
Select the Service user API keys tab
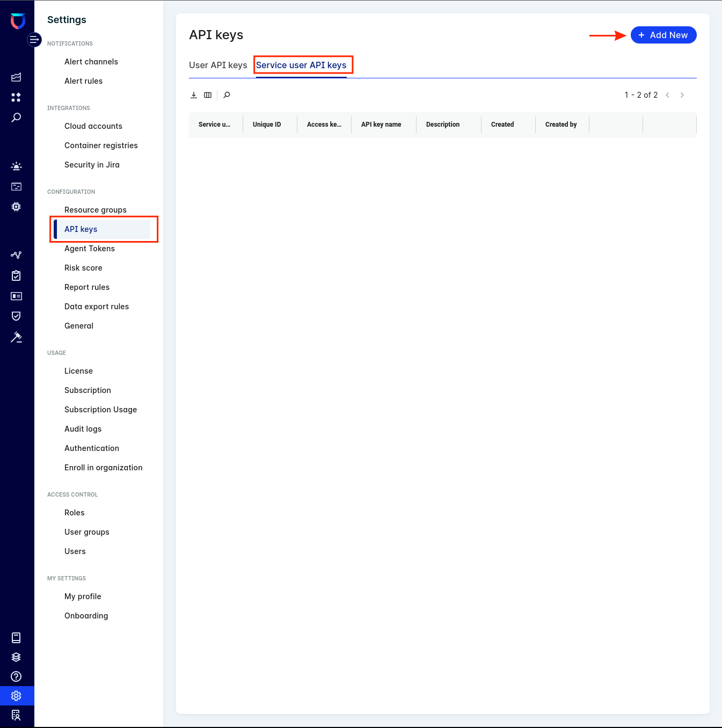click(301, 65)
